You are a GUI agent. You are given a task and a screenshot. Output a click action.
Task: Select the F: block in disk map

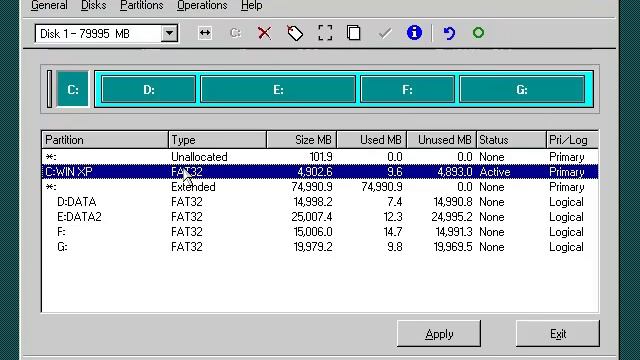click(x=407, y=89)
